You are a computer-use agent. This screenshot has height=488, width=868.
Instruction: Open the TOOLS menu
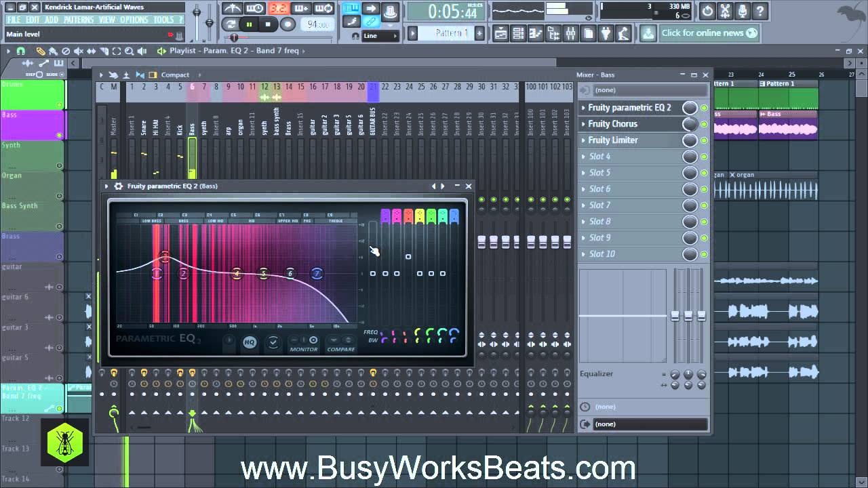pyautogui.click(x=163, y=20)
